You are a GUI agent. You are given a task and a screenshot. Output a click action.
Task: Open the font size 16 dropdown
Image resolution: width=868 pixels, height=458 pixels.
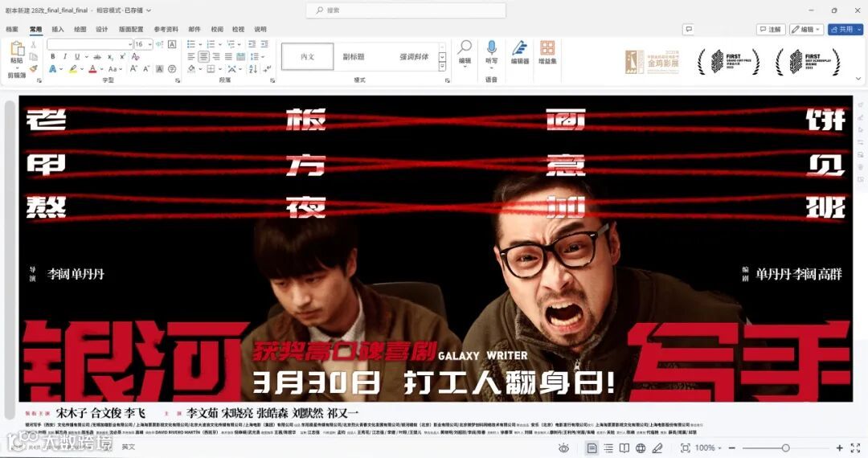click(x=150, y=44)
